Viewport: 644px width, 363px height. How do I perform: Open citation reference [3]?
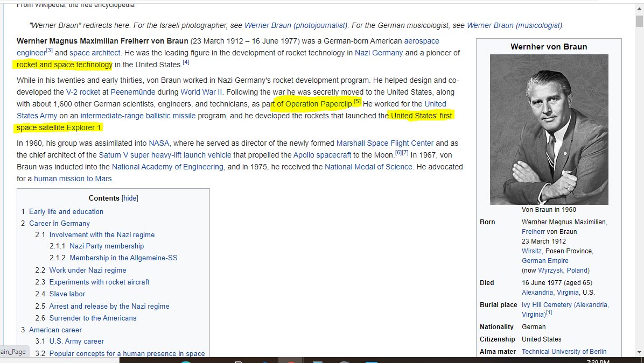tap(50, 51)
